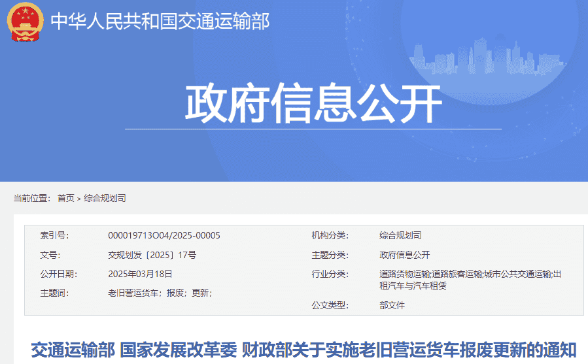
Task: Click 政府信息公开 in the 主题分类 row
Action: coord(404,255)
